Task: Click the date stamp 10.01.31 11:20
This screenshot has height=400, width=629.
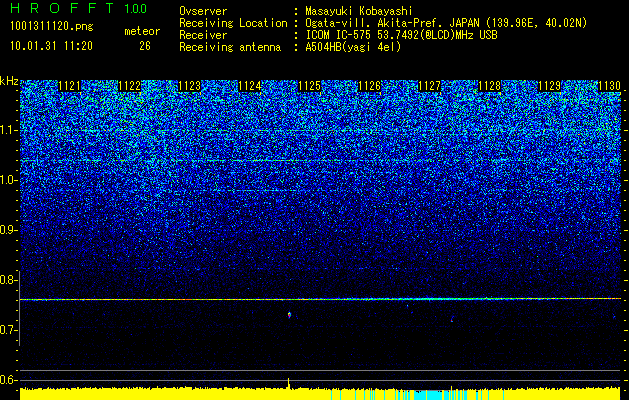Action: [51, 46]
